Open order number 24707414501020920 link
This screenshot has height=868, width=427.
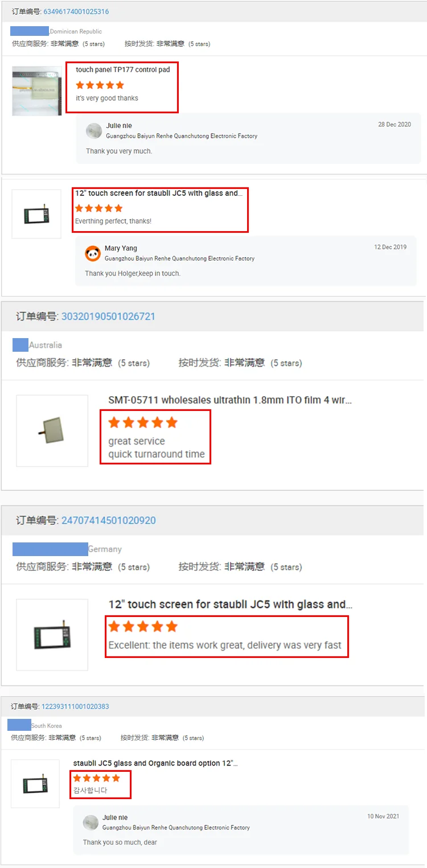tap(108, 520)
